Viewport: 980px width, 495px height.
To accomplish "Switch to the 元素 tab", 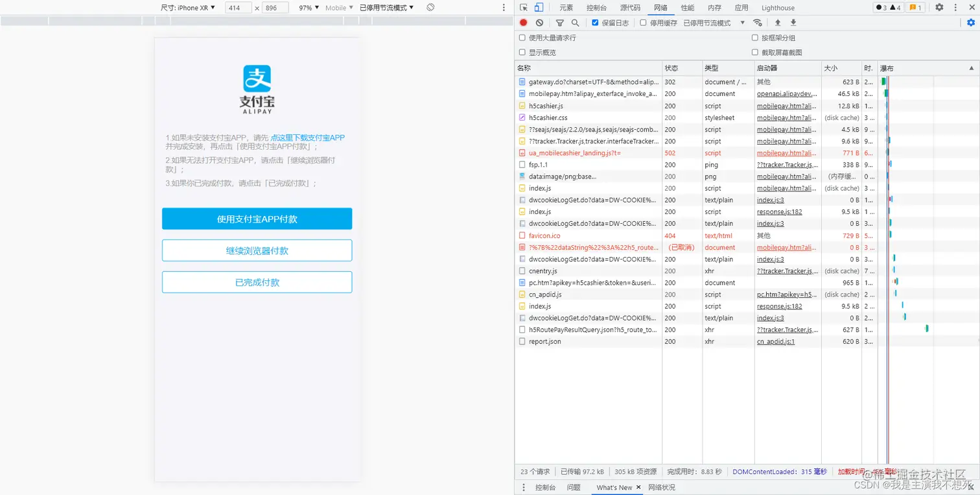I will coord(566,8).
